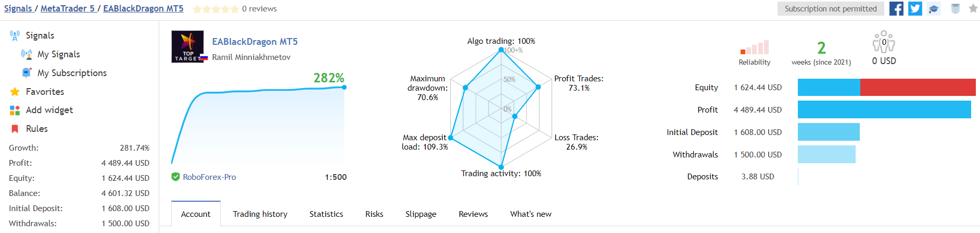Click the grey star in top-right corner
980x233 pixels.
[x=973, y=8]
